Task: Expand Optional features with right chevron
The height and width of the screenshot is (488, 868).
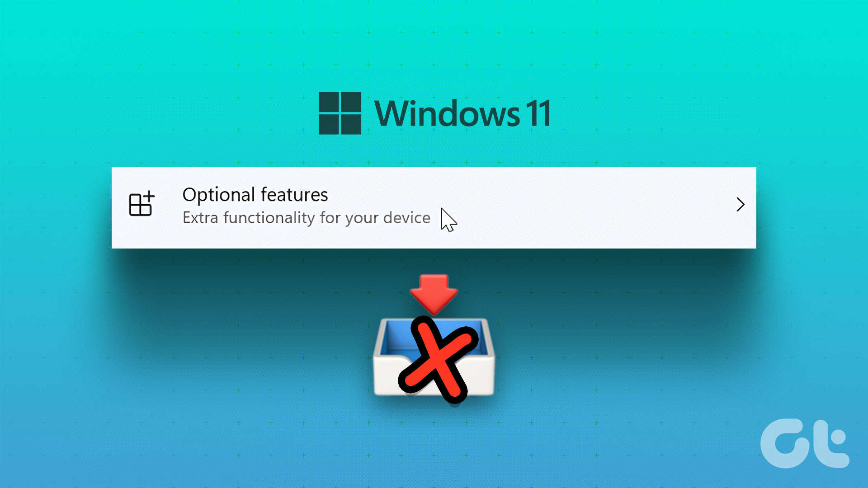Action: pos(740,205)
